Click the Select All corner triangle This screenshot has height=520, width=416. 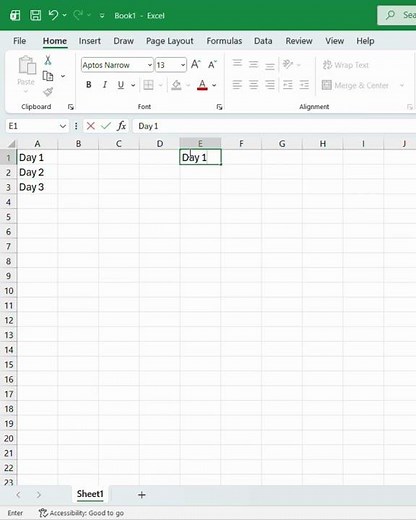[12, 144]
